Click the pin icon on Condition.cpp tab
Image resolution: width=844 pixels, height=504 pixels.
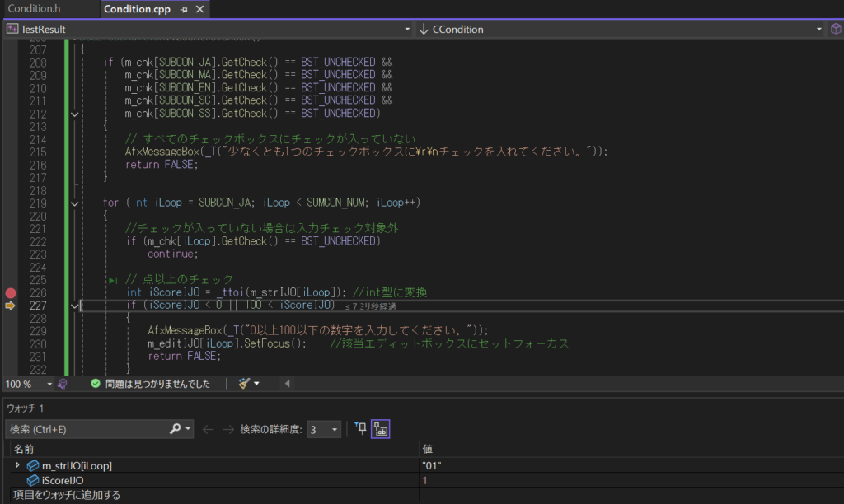[x=184, y=9]
